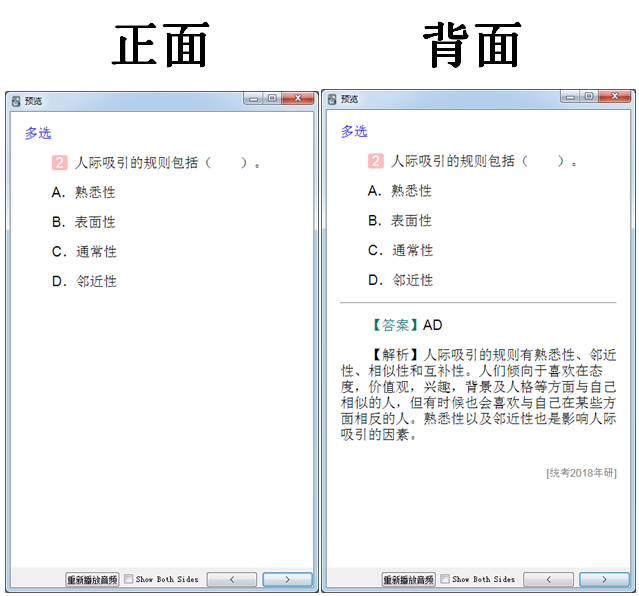Viewport: 639px width, 596px height.
Task: Click the '正面' heading above left window
Action: pyautogui.click(x=161, y=45)
